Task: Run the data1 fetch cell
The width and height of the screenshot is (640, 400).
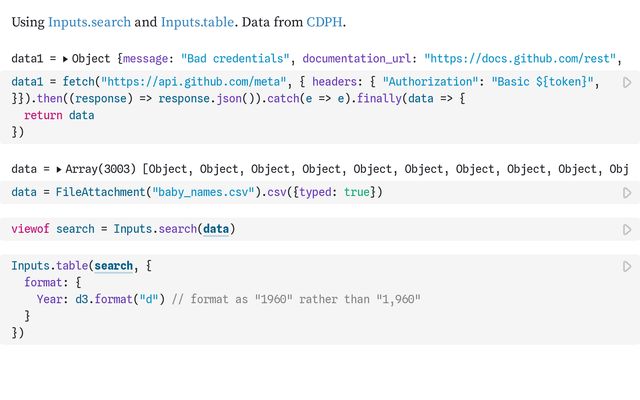Action: point(627,83)
